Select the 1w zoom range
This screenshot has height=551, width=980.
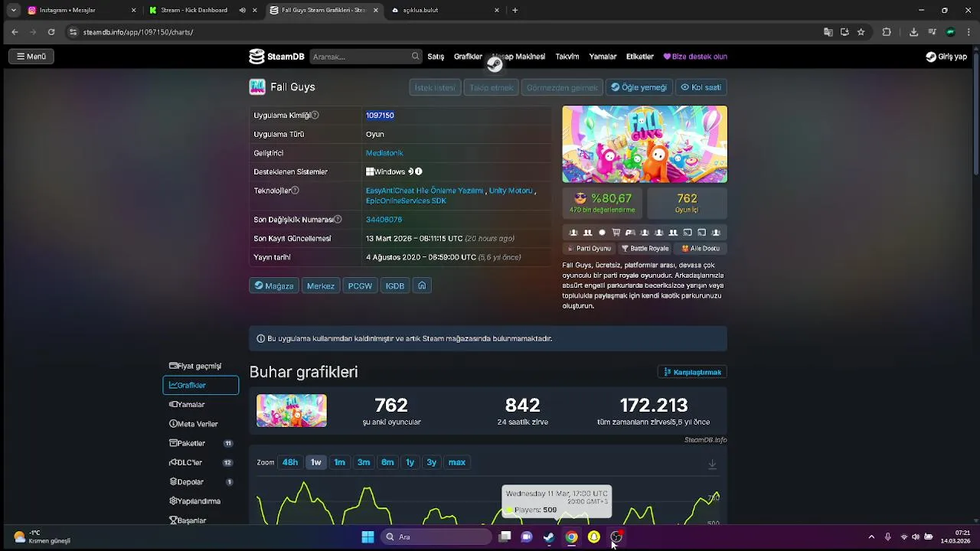[315, 462]
